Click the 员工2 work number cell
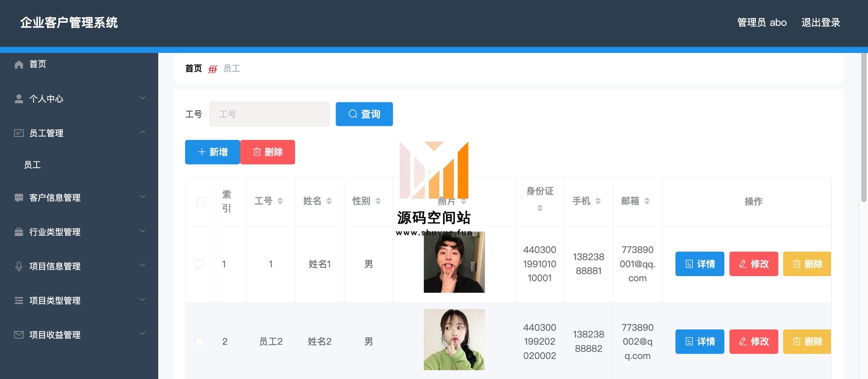 (271, 341)
